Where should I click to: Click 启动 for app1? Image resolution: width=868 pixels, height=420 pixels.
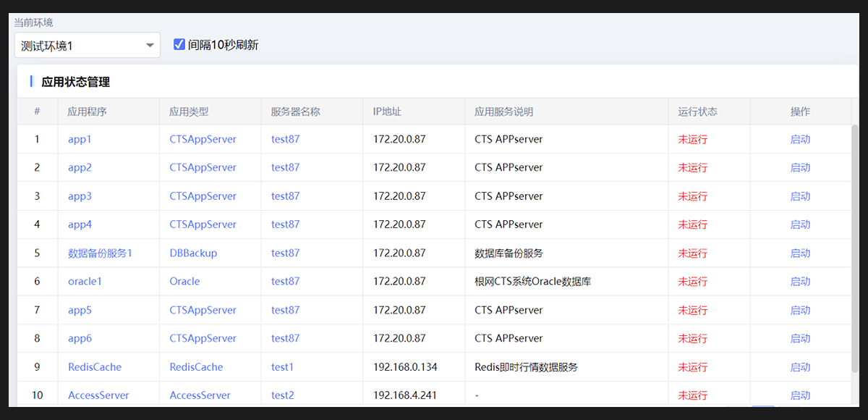point(800,139)
